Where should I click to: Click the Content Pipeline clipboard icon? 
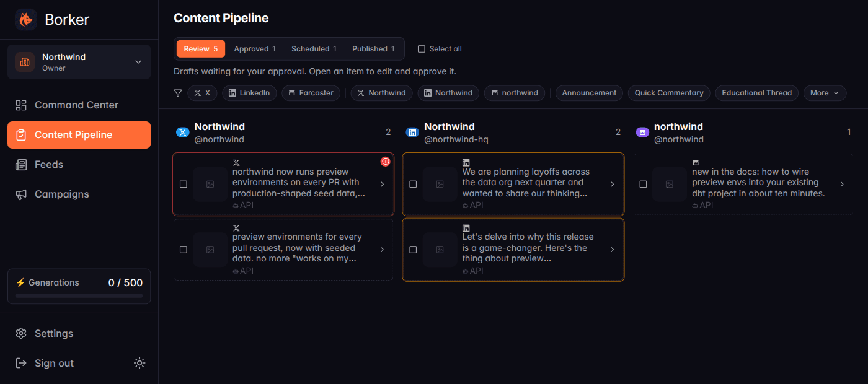21,135
